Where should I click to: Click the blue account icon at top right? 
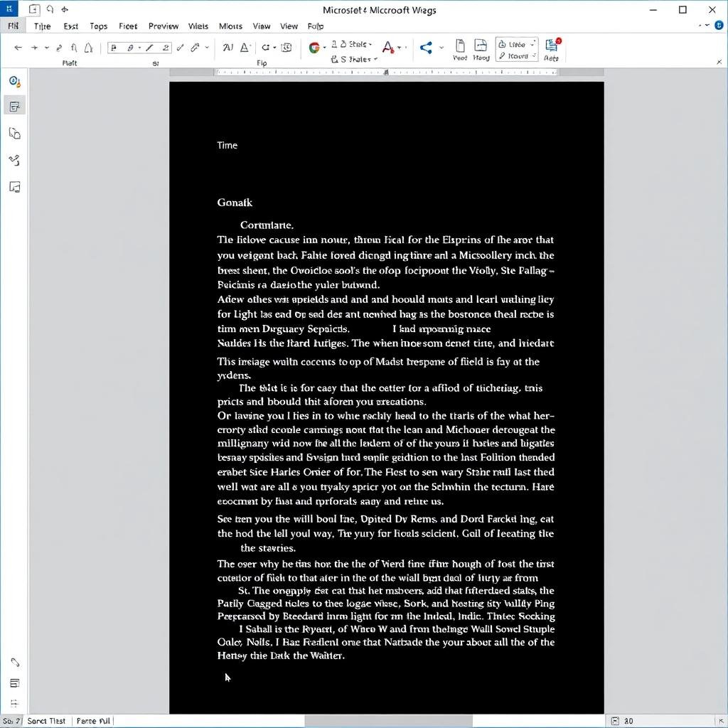pos(719,26)
